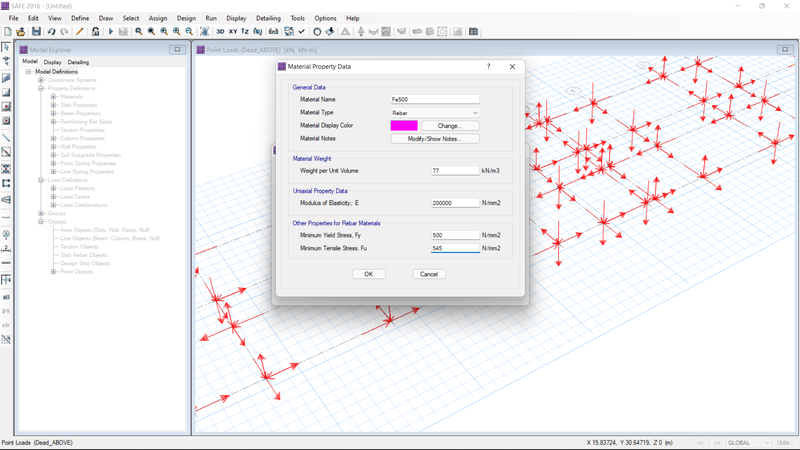Select the diagonal line draw tool
The image size is (800, 450).
(x=6, y=138)
